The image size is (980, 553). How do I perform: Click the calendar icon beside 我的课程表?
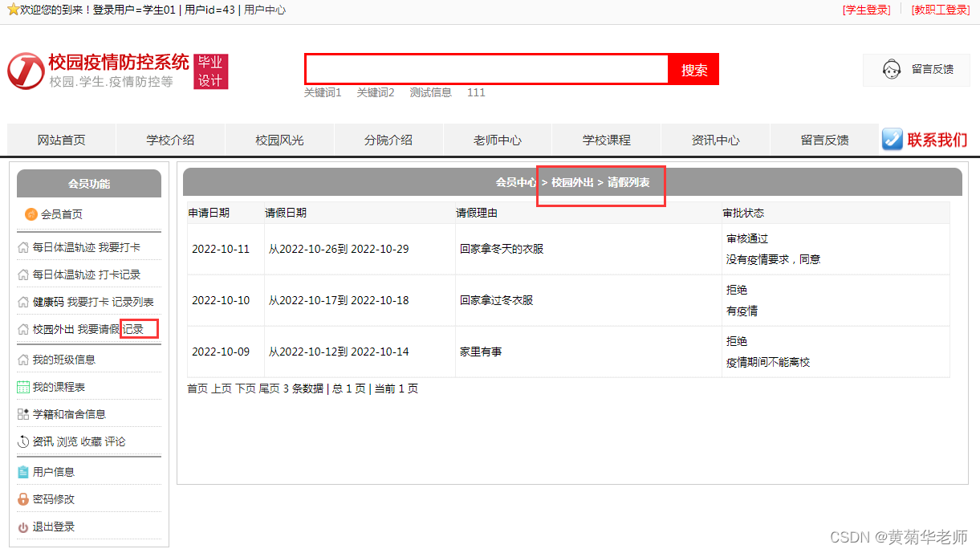pyautogui.click(x=23, y=387)
